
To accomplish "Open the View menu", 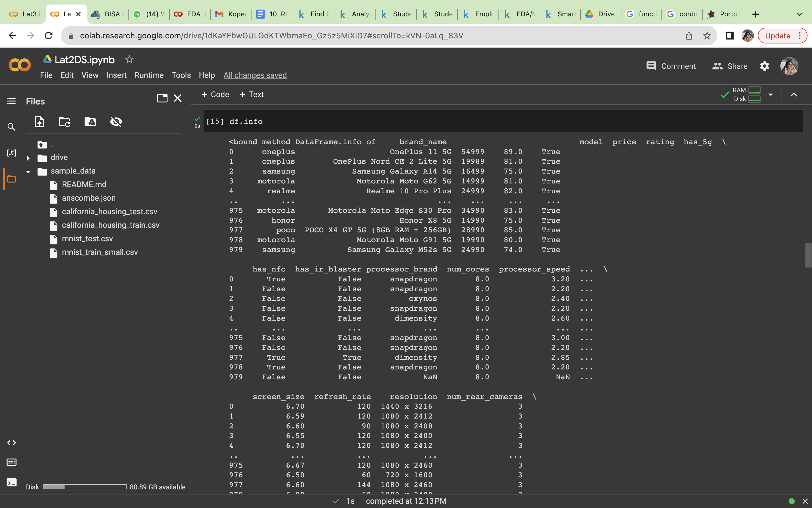I will tap(90, 75).
